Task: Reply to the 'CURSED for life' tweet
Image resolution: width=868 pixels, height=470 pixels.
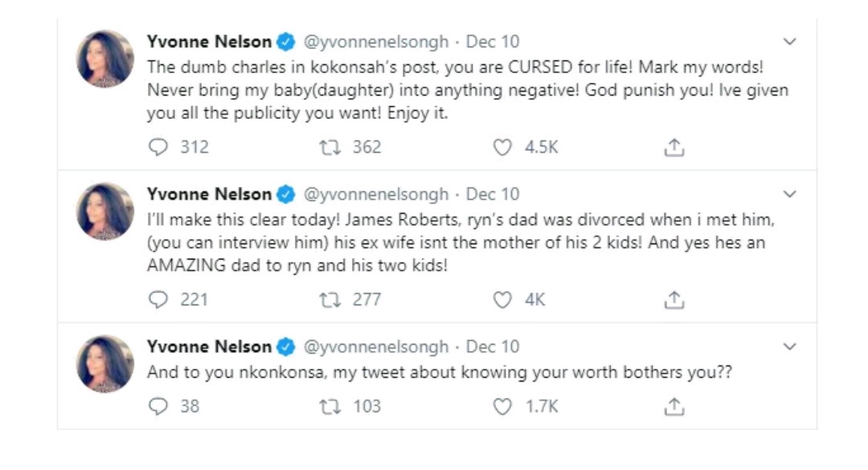Action: coord(159,147)
